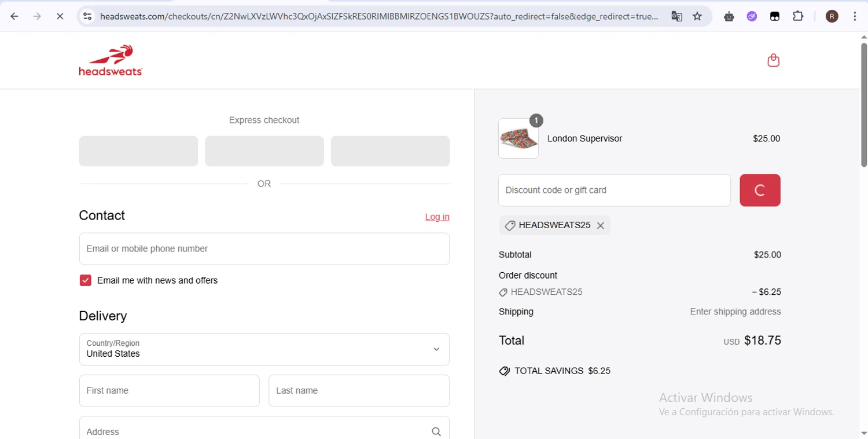Image resolution: width=868 pixels, height=439 pixels.
Task: Focus the Email or mobile phone number field
Action: pyautogui.click(x=264, y=249)
